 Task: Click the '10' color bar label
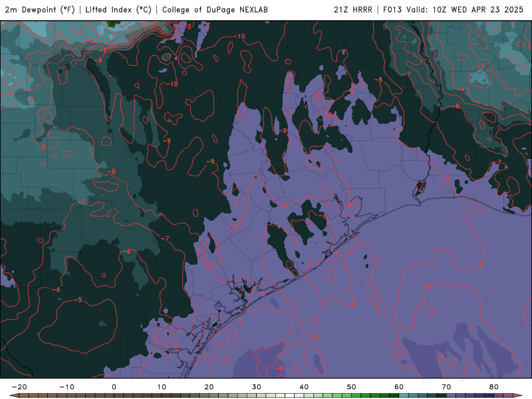[x=162, y=387]
